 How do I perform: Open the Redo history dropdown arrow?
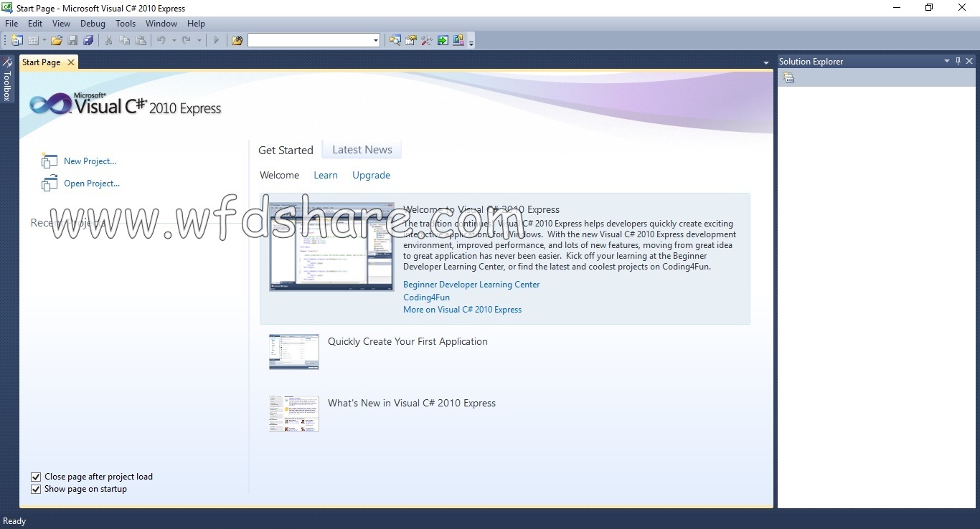click(199, 40)
